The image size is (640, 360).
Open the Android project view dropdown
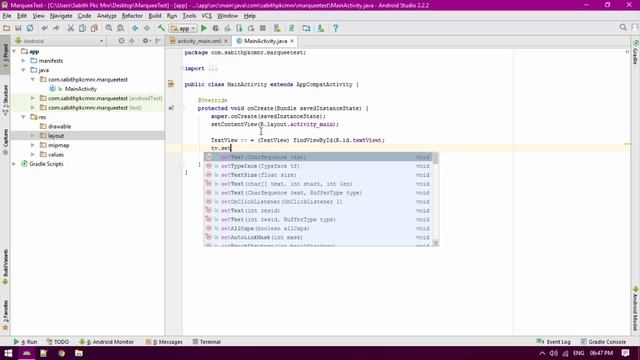60,41
